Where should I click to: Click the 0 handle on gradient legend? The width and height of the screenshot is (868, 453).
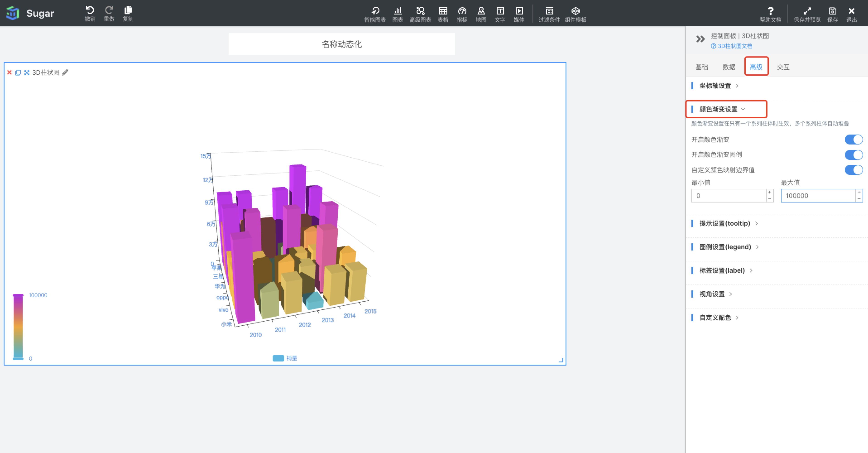pyautogui.click(x=18, y=359)
